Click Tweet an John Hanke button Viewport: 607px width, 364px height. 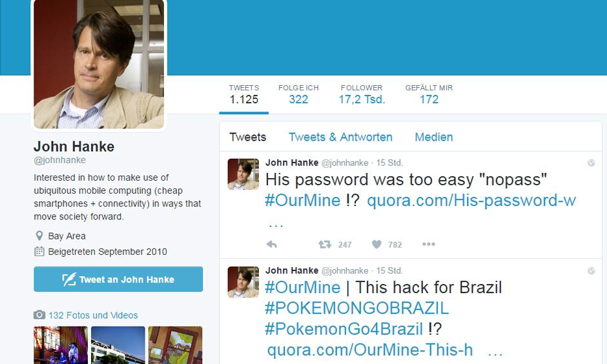click(x=118, y=279)
